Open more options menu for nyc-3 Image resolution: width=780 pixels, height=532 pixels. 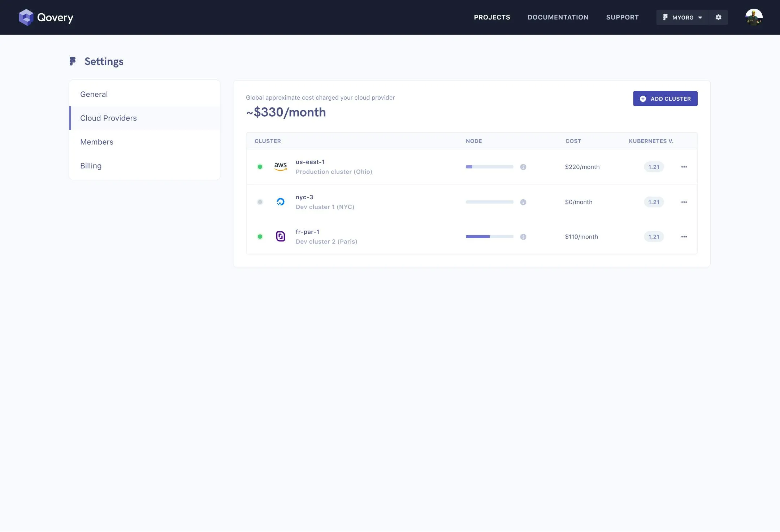point(684,202)
